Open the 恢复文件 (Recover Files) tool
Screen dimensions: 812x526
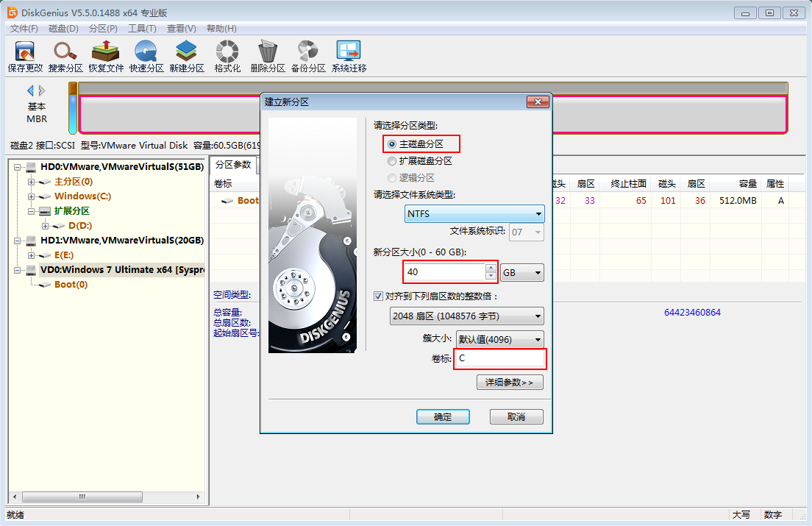point(106,56)
